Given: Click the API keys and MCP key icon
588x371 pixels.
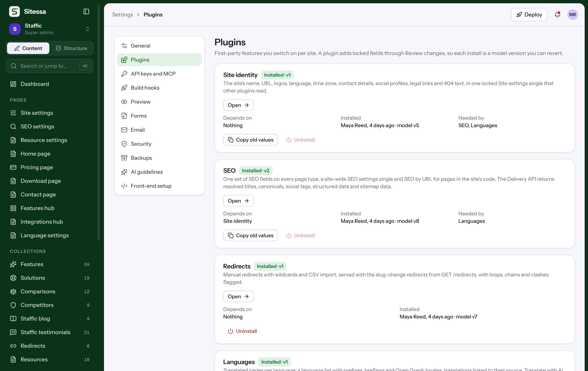Looking at the screenshot, I should pos(124,74).
